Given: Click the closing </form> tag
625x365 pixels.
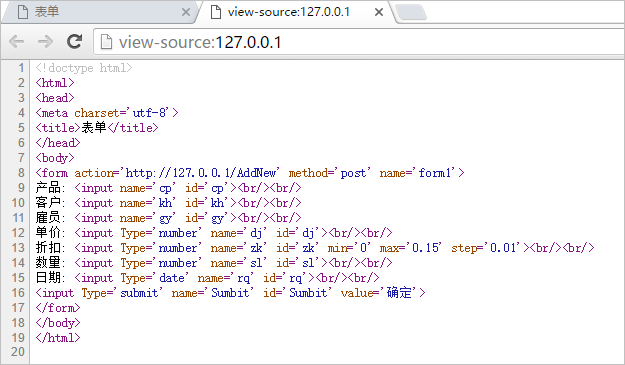Looking at the screenshot, I should coord(58,308).
